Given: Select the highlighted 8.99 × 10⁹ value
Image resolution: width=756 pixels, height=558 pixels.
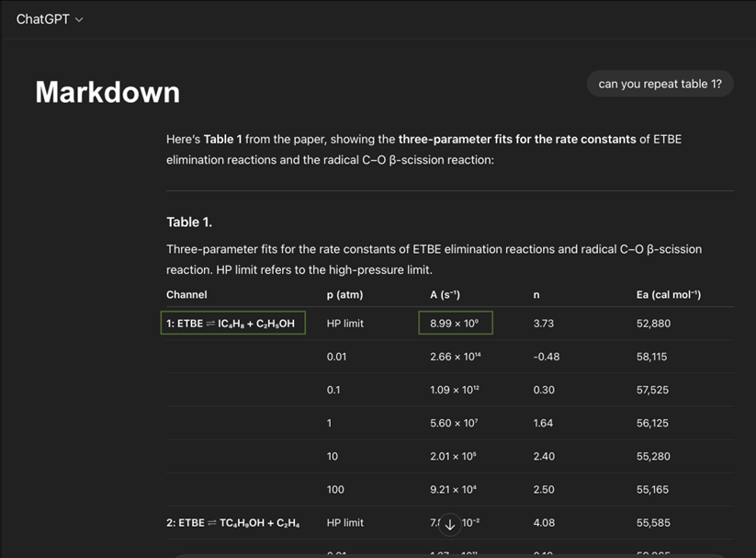Looking at the screenshot, I should tap(456, 323).
